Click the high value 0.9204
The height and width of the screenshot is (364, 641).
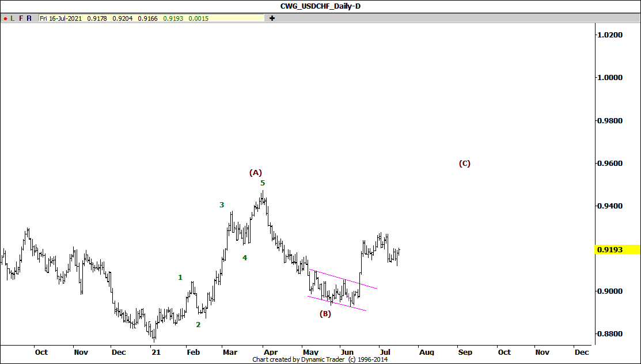[123, 18]
